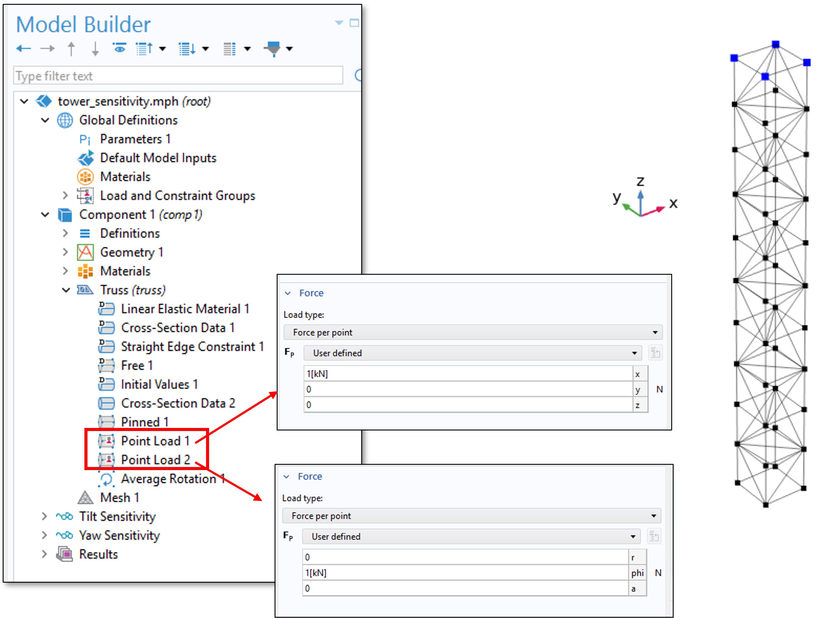
Task: Click the show eye toolbar icon
Action: 119,48
